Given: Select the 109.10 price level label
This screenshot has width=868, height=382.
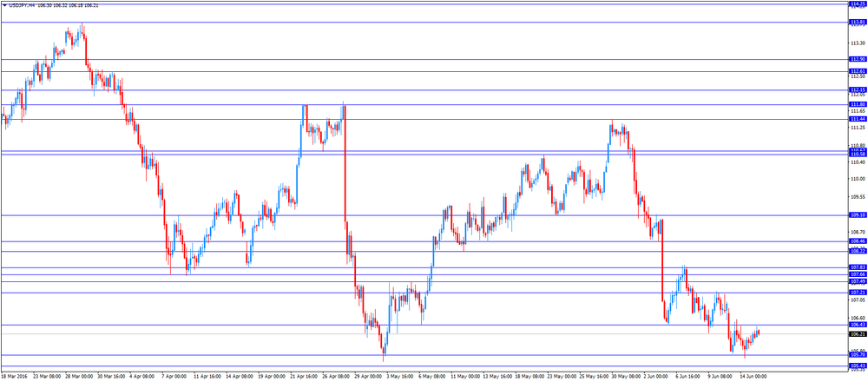Looking at the screenshot, I should point(858,214).
